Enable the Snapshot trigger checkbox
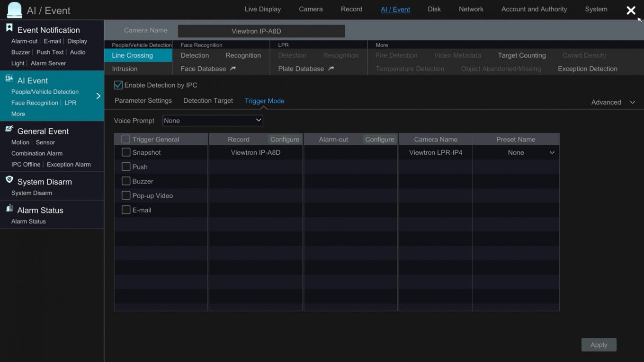The height and width of the screenshot is (362, 644). (125, 152)
